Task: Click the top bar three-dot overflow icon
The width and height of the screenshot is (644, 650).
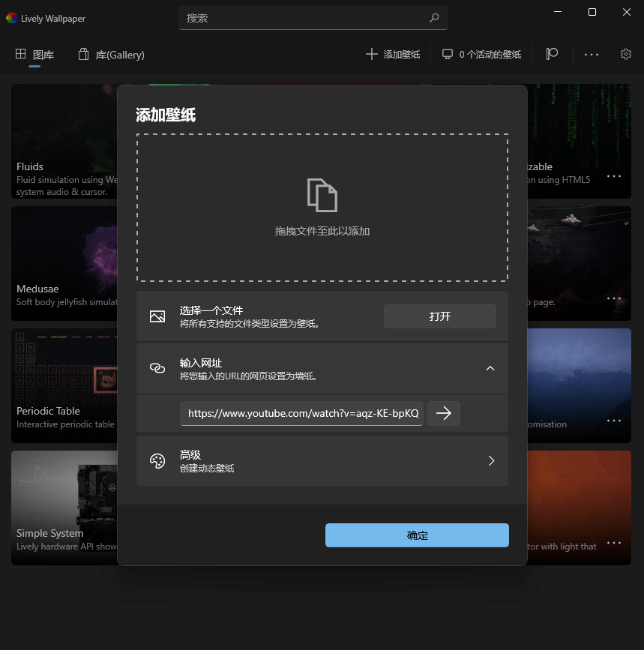Action: (x=592, y=54)
